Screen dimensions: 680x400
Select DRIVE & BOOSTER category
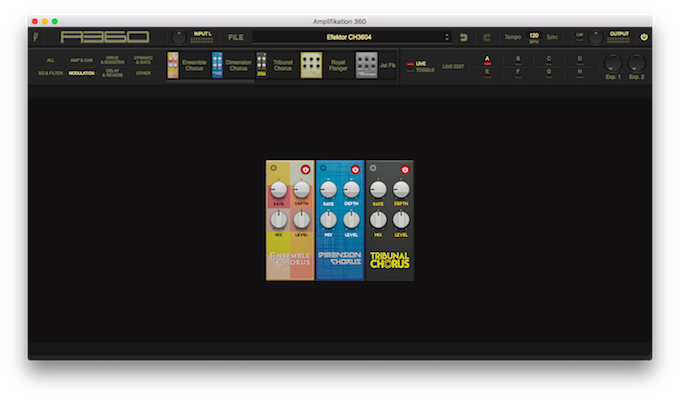point(112,60)
